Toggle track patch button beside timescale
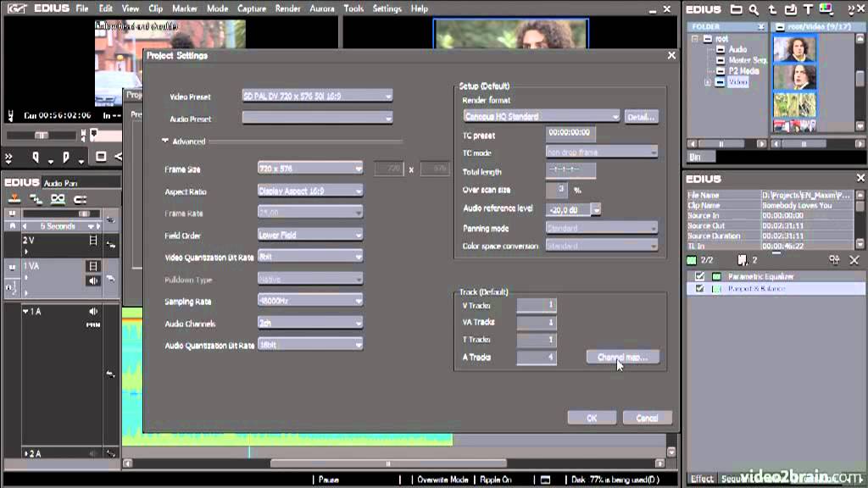Viewport: 868px width, 488px height. click(x=111, y=220)
